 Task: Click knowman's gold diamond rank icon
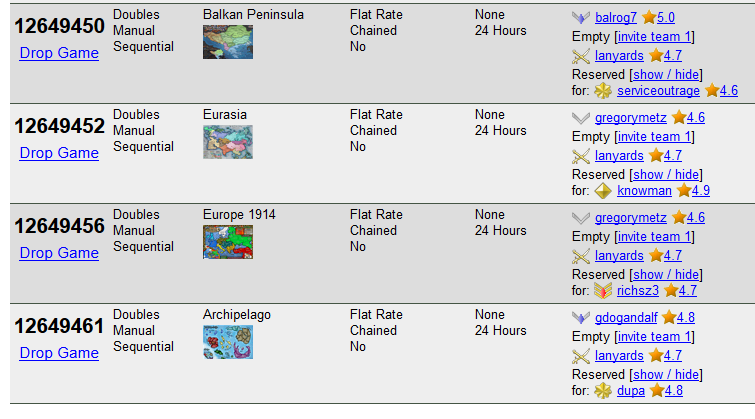point(603,191)
